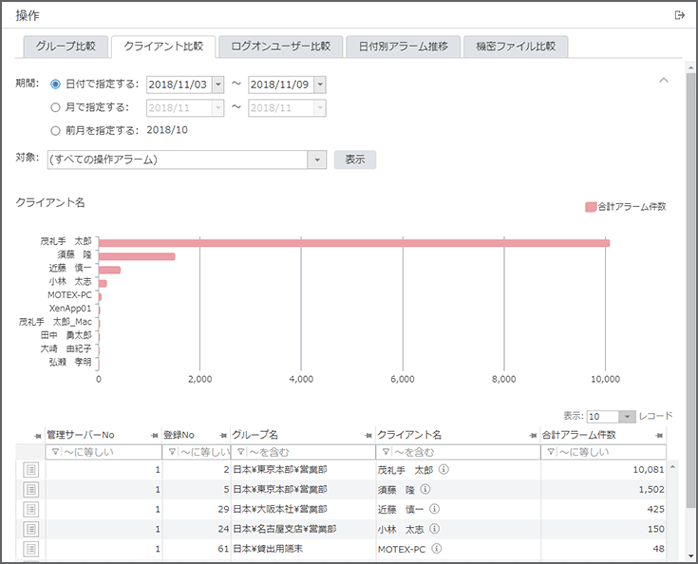Click XenApp01 chart label
The width and height of the screenshot is (698, 564).
pyautogui.click(x=70, y=308)
